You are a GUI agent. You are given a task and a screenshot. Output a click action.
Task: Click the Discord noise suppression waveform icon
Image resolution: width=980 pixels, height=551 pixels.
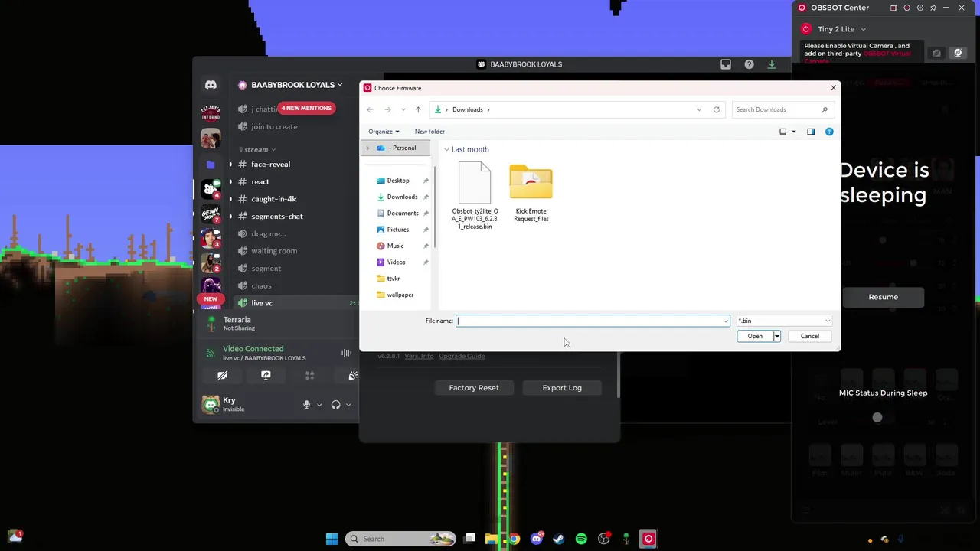[x=346, y=353]
